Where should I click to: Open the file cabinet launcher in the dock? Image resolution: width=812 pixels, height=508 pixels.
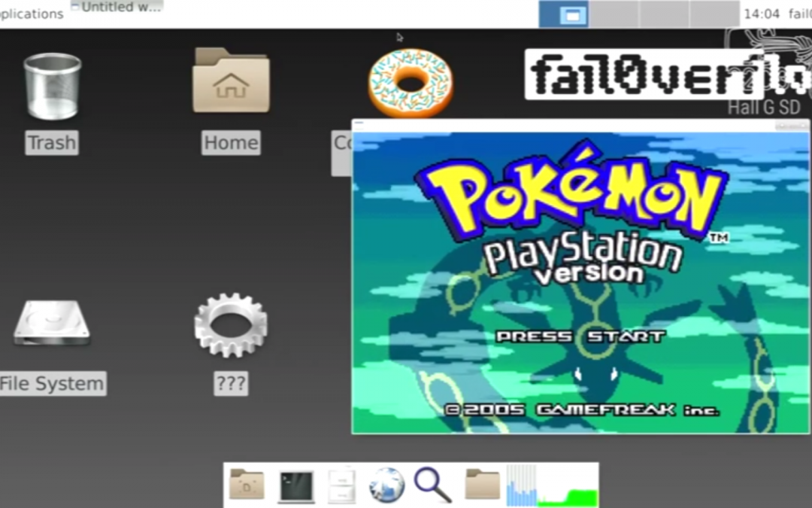click(342, 485)
